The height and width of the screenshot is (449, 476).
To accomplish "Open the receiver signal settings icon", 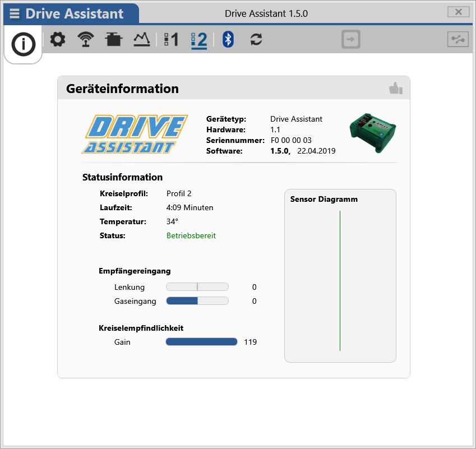I will (86, 39).
